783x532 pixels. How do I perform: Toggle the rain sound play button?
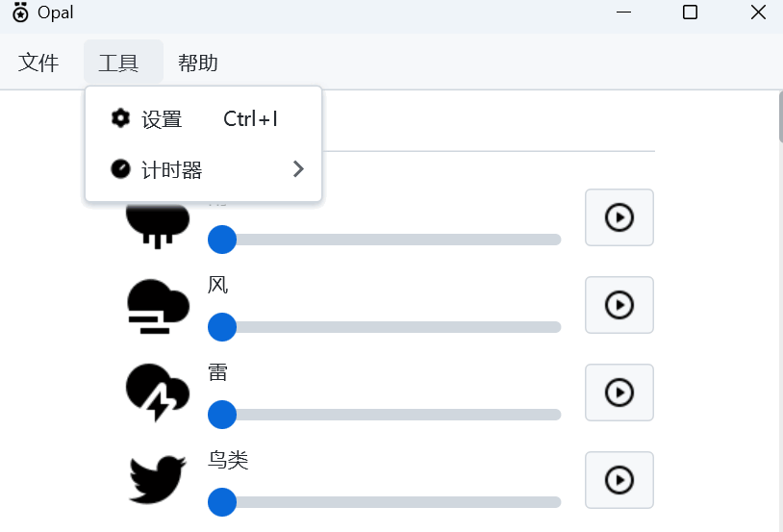(x=619, y=217)
